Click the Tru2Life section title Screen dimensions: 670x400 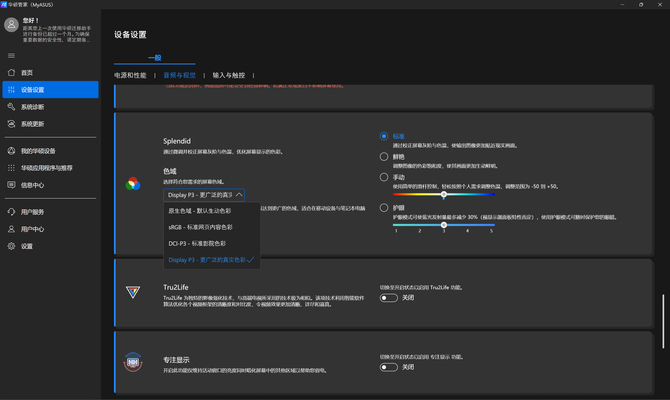[x=176, y=287]
